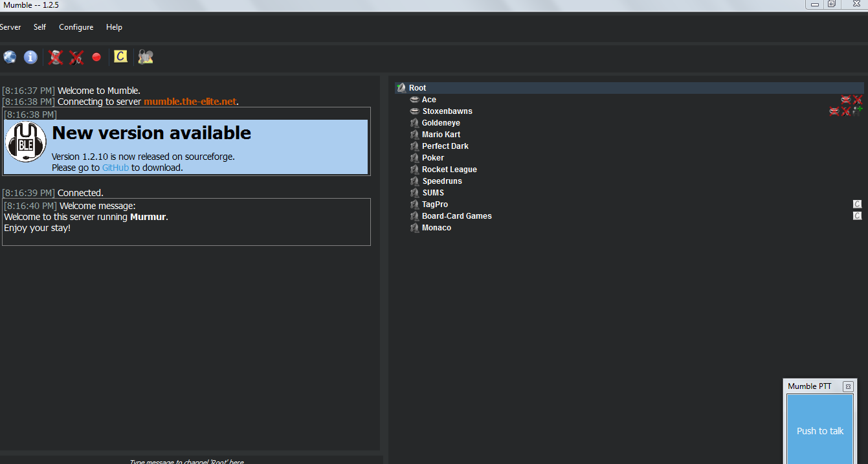
Task: Select the Speedruns channel
Action: [442, 181]
